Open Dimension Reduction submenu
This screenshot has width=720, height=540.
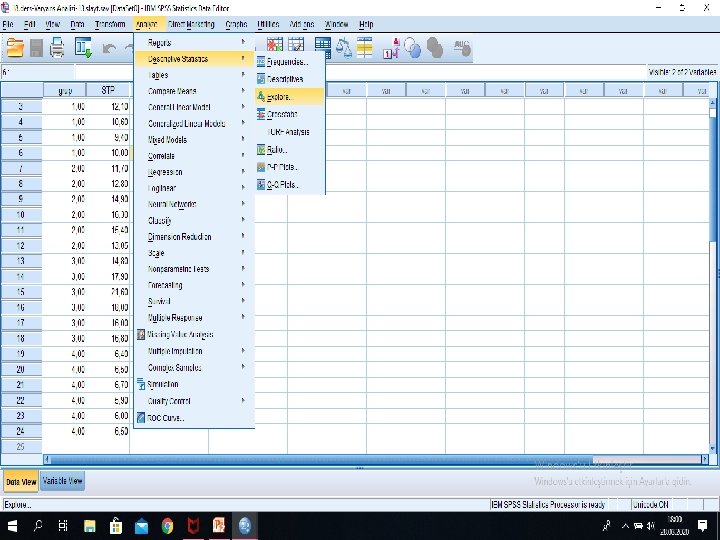194,237
